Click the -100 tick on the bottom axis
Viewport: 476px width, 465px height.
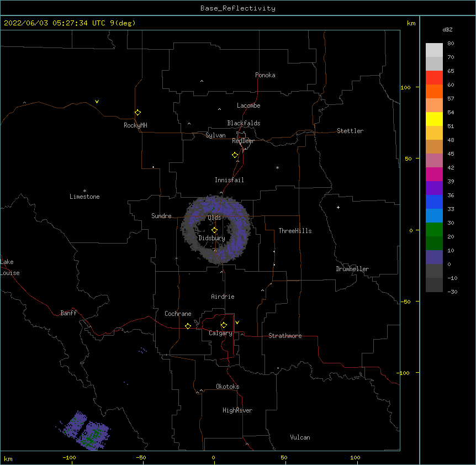pos(69,457)
